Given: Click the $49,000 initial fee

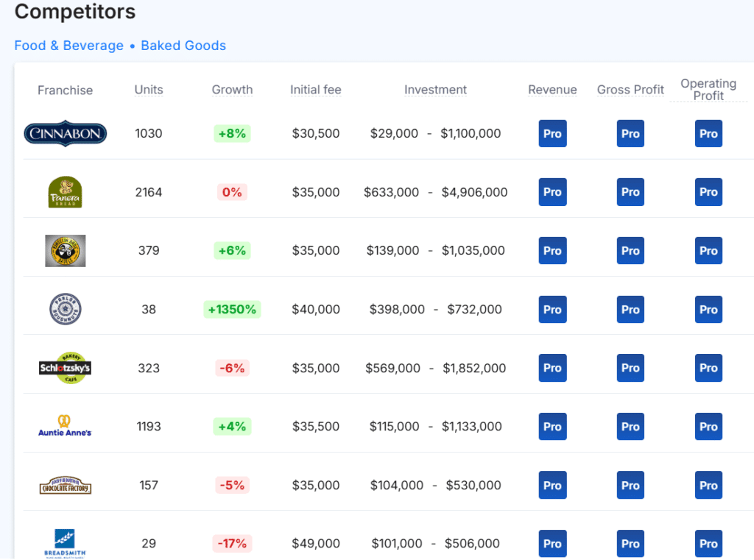Looking at the screenshot, I should coord(316,544).
